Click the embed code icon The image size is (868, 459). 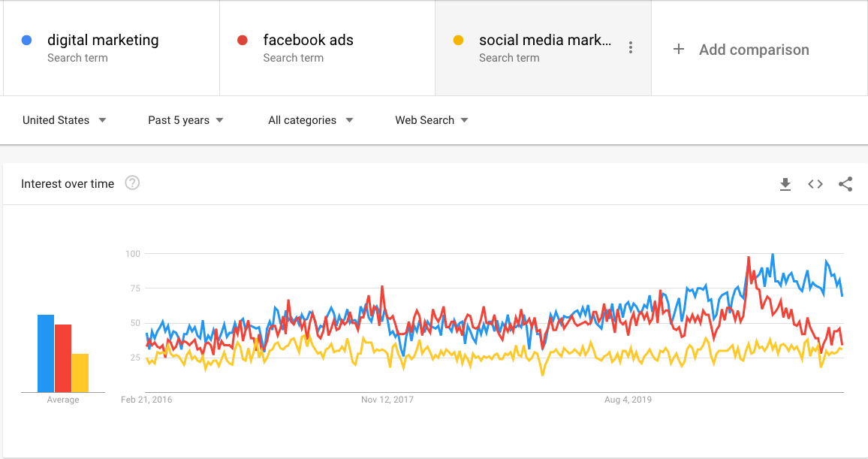pos(815,184)
